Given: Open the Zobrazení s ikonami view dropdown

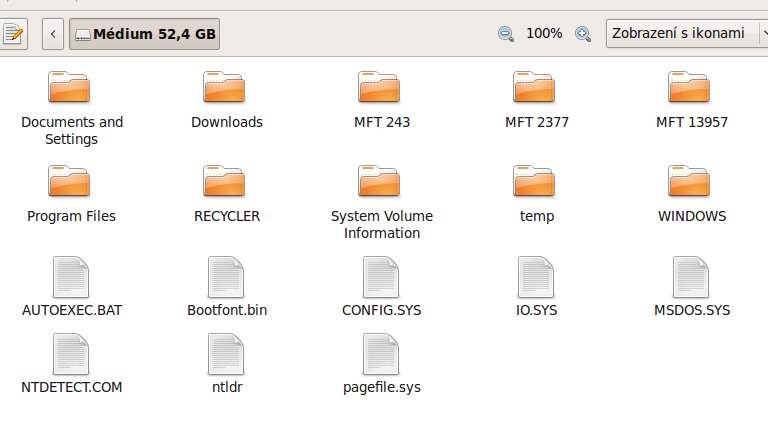Looking at the screenshot, I should [x=686, y=33].
